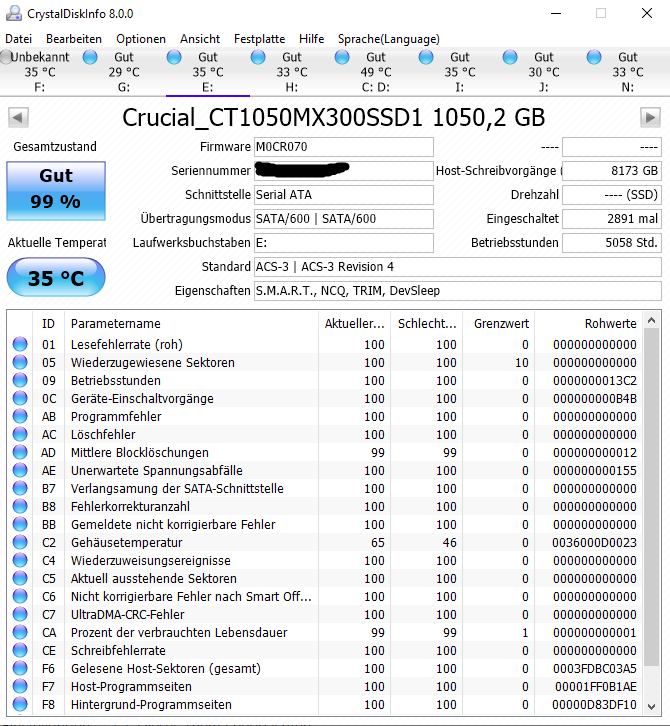The image size is (670, 726).
Task: Click the ID column header
Action: pos(49,323)
